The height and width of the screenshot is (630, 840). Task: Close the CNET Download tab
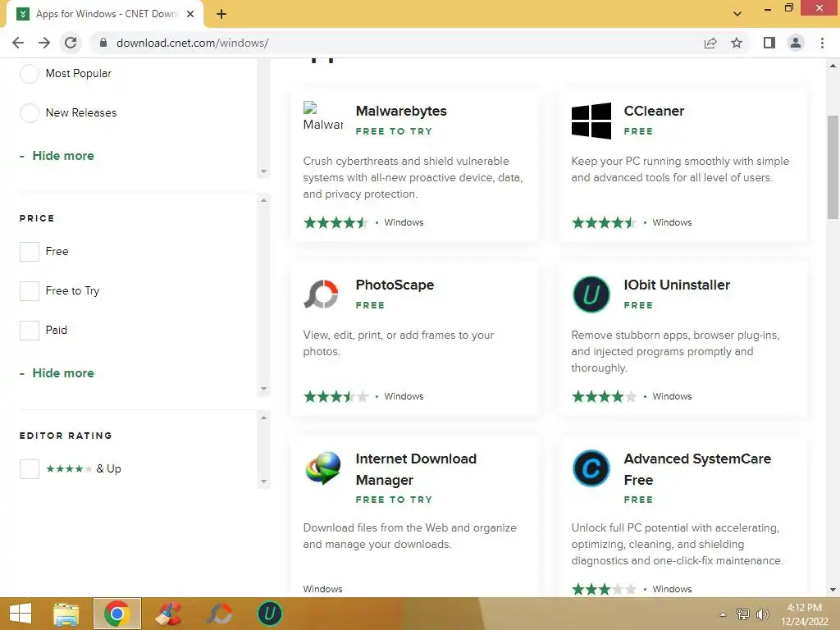tap(190, 14)
